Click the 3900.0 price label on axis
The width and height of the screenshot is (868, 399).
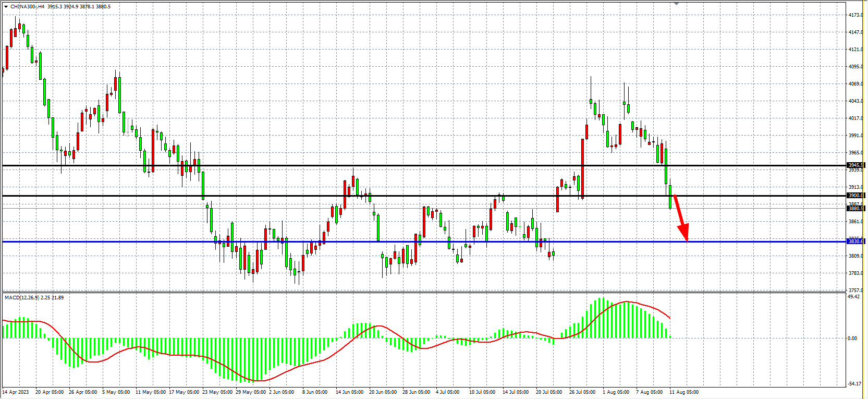click(x=855, y=196)
